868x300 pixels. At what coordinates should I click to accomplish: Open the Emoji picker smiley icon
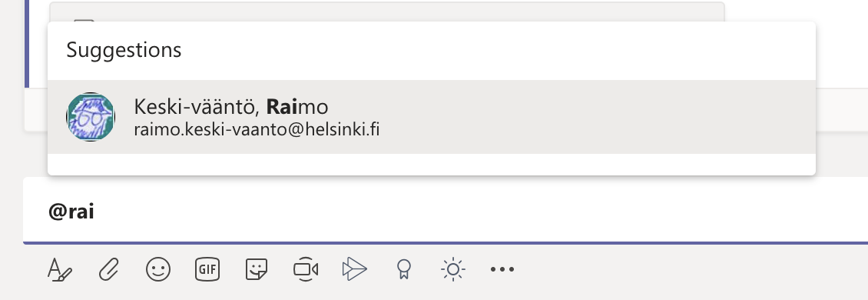point(157,269)
